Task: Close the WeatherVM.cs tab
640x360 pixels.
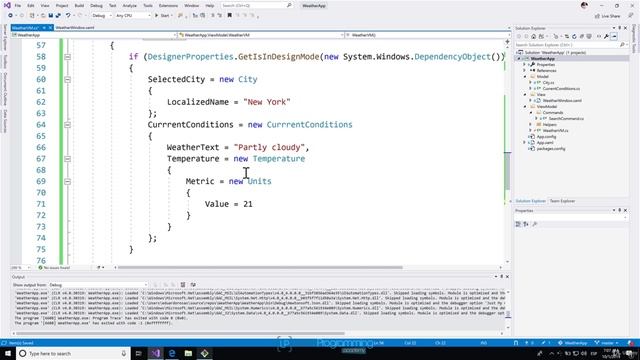Action: [x=51, y=27]
